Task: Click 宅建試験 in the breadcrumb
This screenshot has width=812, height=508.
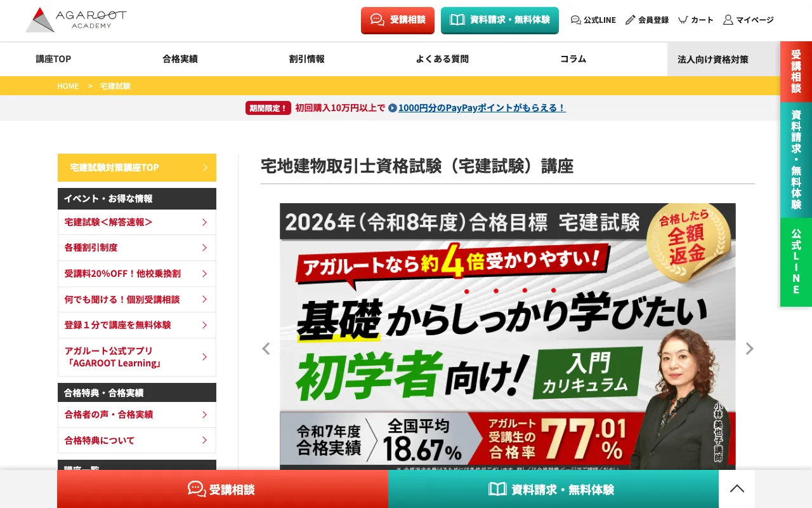Action: [x=115, y=86]
